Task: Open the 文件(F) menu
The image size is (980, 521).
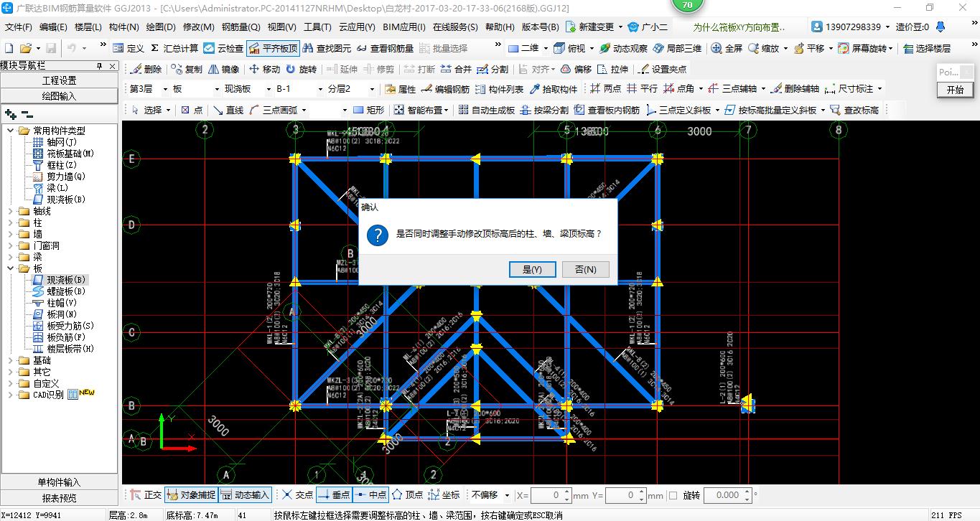Action: coord(19,27)
